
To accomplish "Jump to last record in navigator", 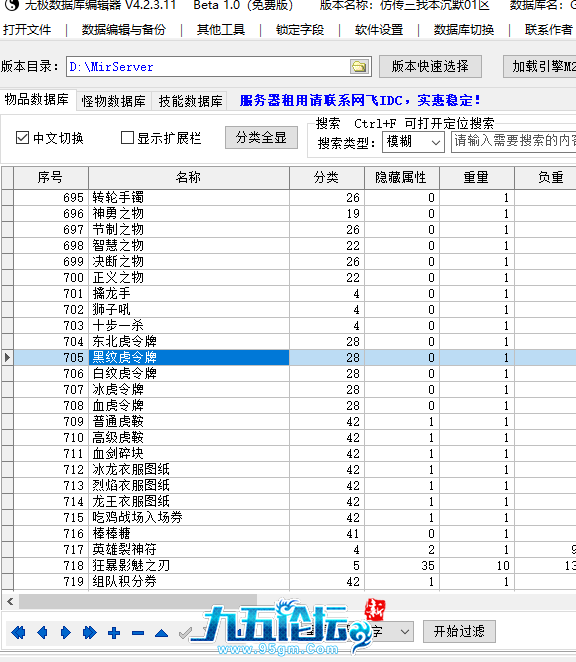I will [90, 632].
